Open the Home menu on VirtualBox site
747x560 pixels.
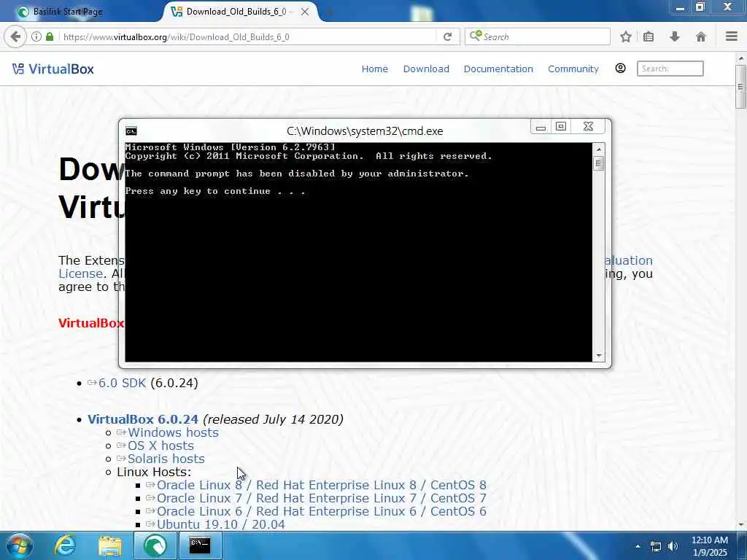374,69
